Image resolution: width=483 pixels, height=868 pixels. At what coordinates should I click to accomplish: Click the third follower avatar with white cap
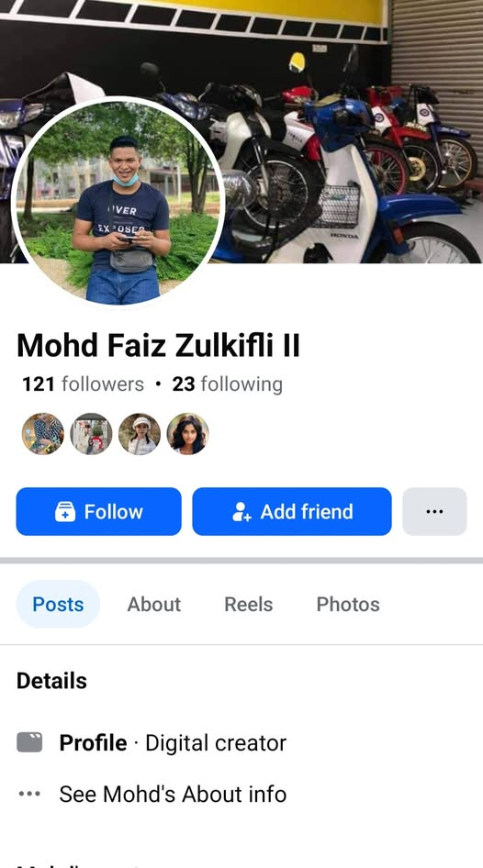[x=140, y=434]
